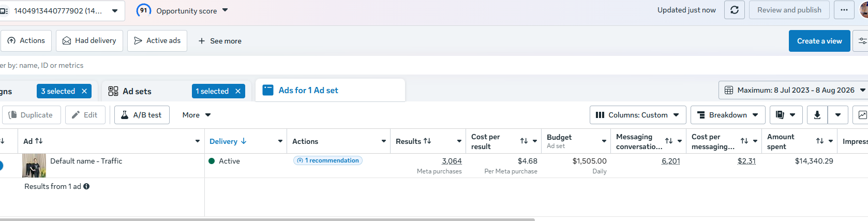Click the refresh data icon
Screen dimensions: 868x221
tap(735, 10)
